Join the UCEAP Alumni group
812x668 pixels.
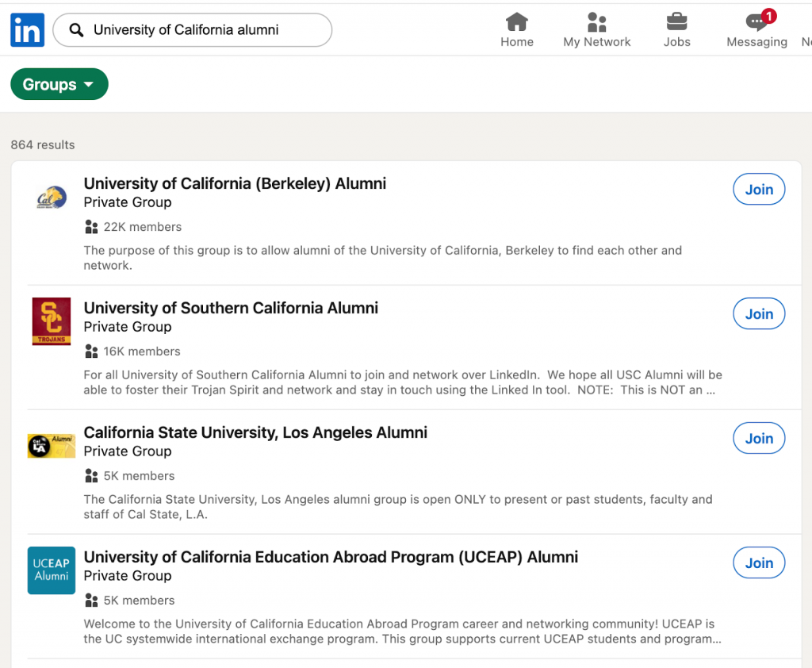(758, 562)
